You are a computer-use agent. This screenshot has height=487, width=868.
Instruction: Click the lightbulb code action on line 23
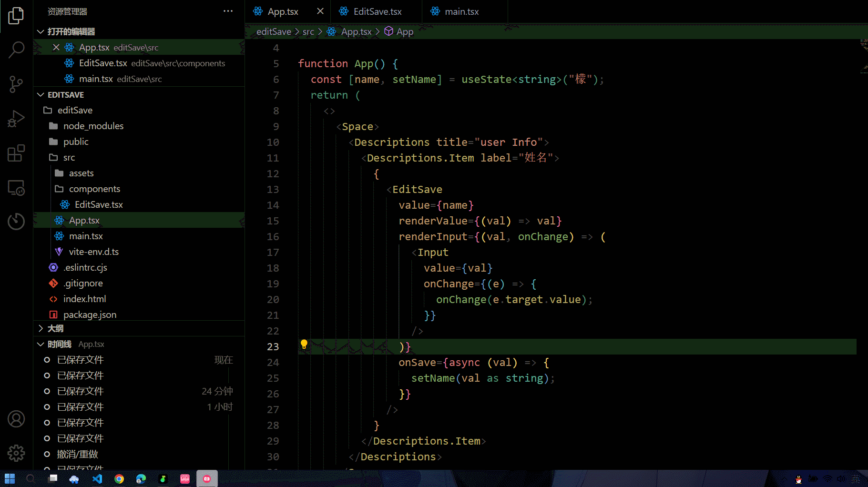click(x=304, y=344)
